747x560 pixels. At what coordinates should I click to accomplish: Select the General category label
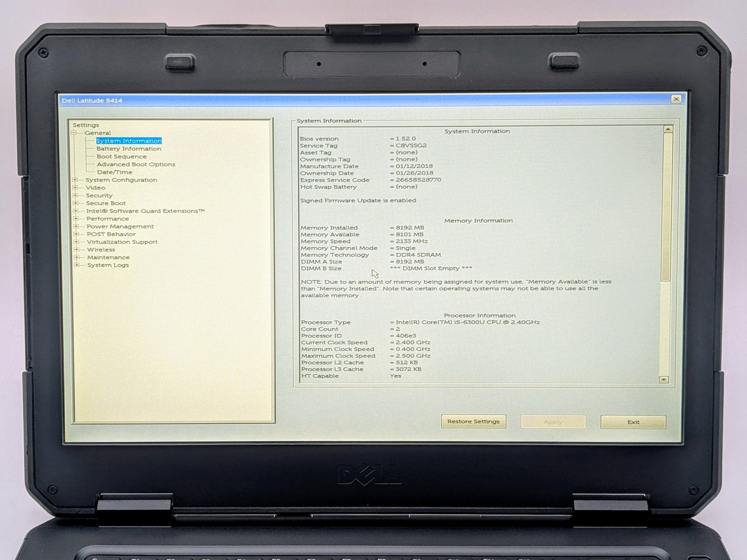[98, 133]
